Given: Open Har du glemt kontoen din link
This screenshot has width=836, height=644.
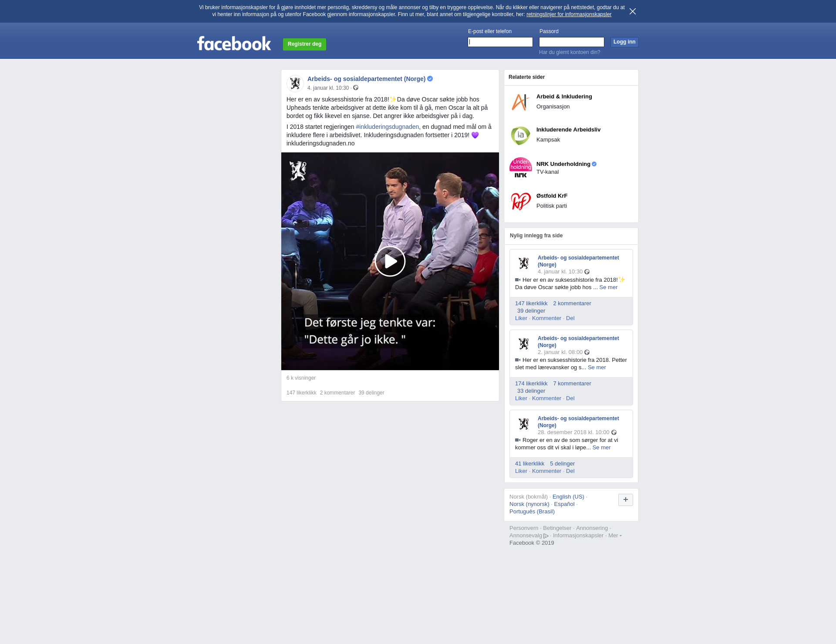Looking at the screenshot, I should 570,52.
